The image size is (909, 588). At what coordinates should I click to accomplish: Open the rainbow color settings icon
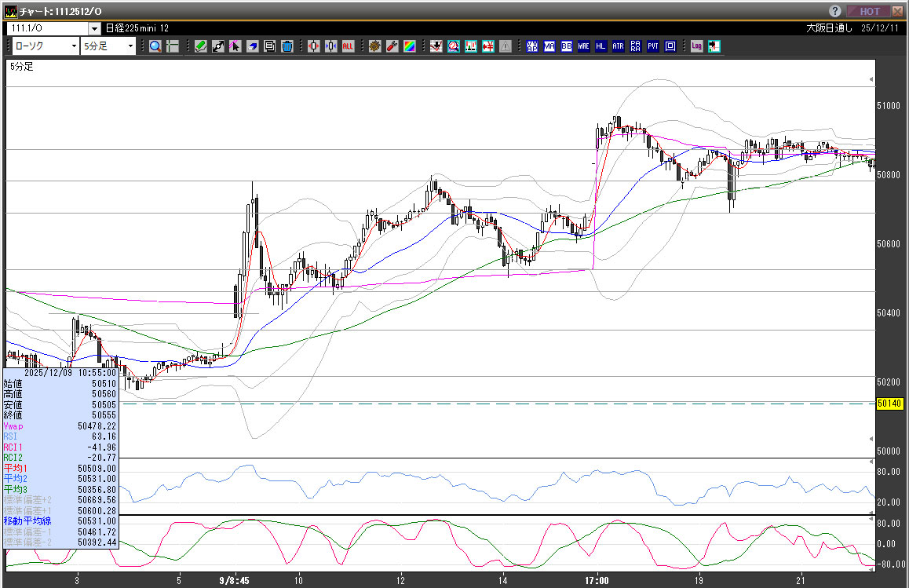click(409, 46)
